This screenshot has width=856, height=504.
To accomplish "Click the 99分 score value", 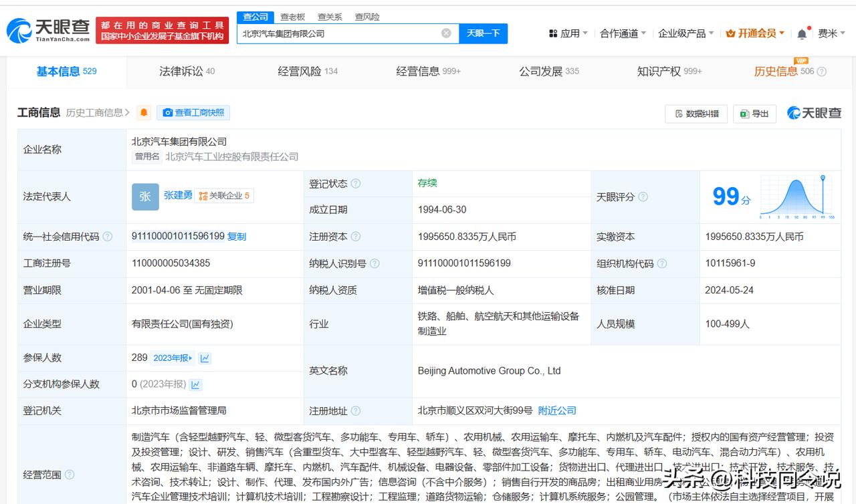I will (732, 197).
